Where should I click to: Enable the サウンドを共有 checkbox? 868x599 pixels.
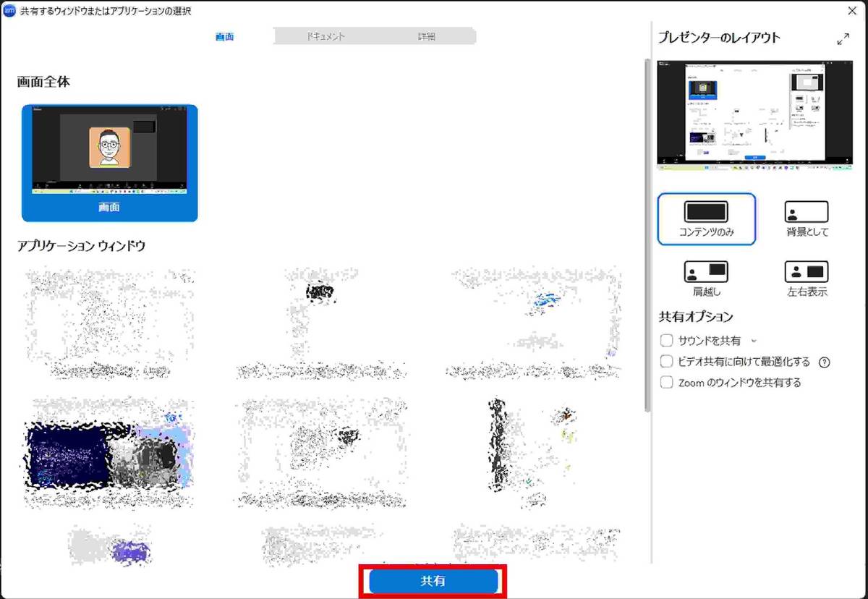(x=667, y=341)
